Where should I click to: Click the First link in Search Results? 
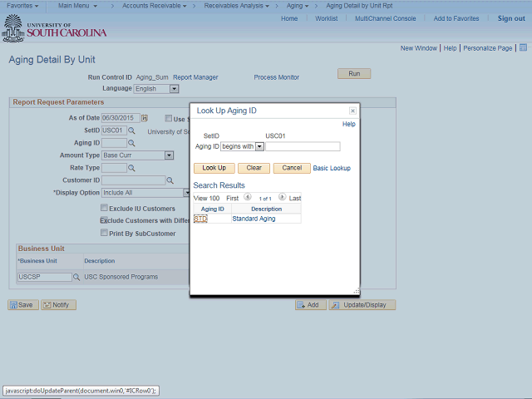(233, 199)
